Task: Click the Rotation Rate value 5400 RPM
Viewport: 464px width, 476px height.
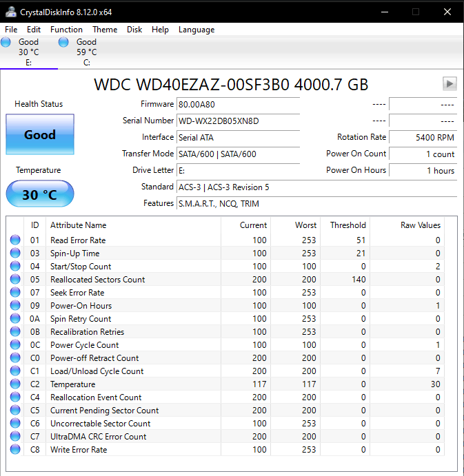Action: tap(423, 138)
